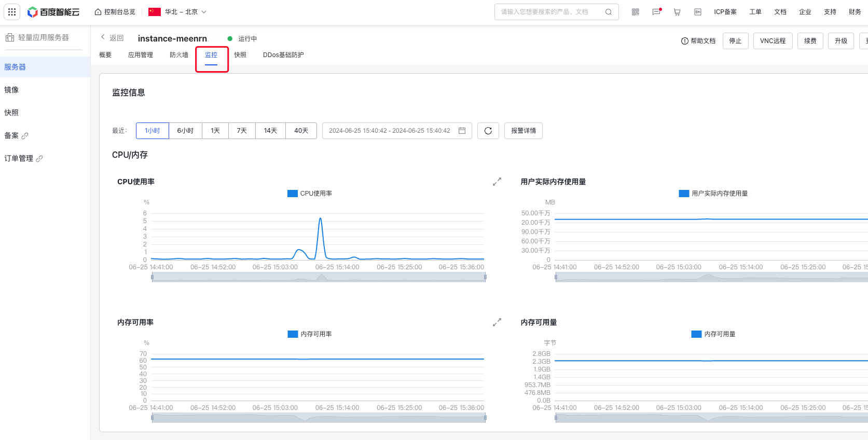This screenshot has height=440, width=868.
Task: Switch to the 快照 tab
Action: 240,55
